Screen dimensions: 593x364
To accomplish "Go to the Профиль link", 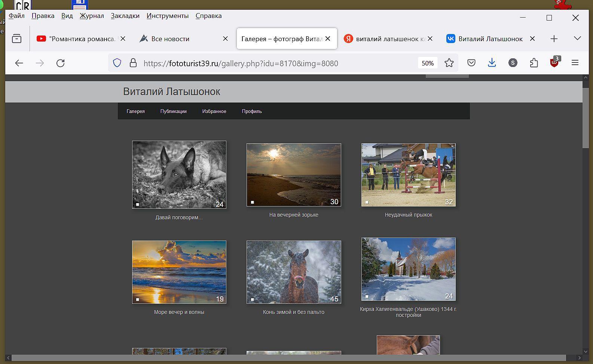I will [252, 111].
